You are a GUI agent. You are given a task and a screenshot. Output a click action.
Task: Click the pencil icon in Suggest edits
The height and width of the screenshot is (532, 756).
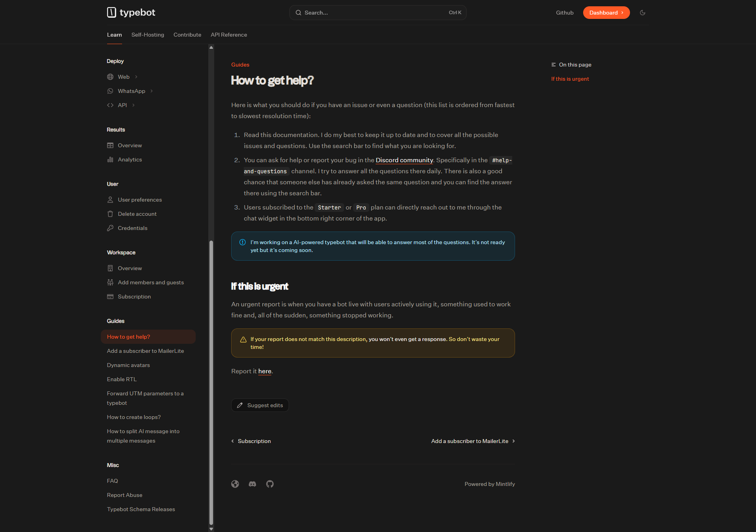pos(240,405)
